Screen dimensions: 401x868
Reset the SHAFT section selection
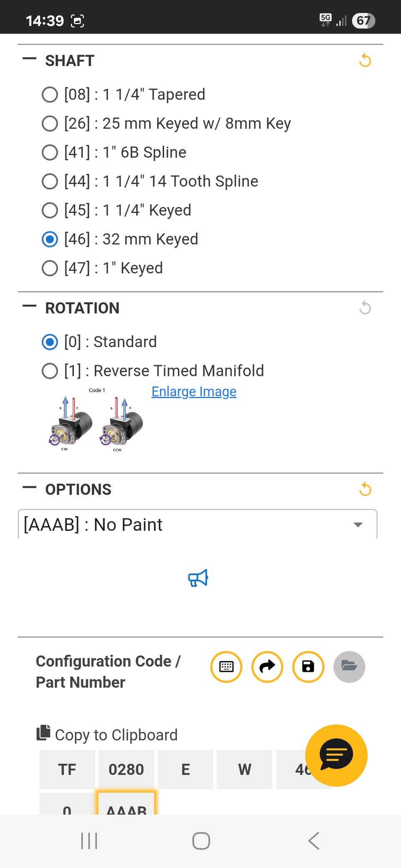[x=365, y=61]
